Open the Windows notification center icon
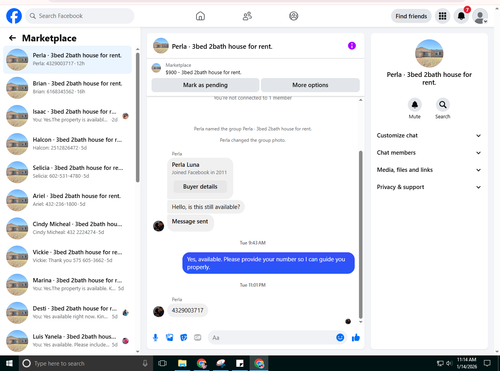This screenshot has width=500, height=371. [x=487, y=363]
